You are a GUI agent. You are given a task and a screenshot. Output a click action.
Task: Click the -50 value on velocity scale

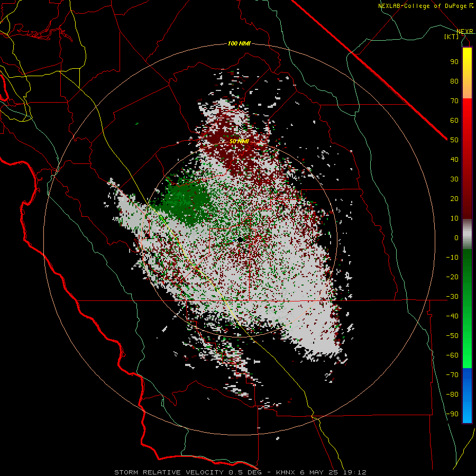tap(452, 336)
